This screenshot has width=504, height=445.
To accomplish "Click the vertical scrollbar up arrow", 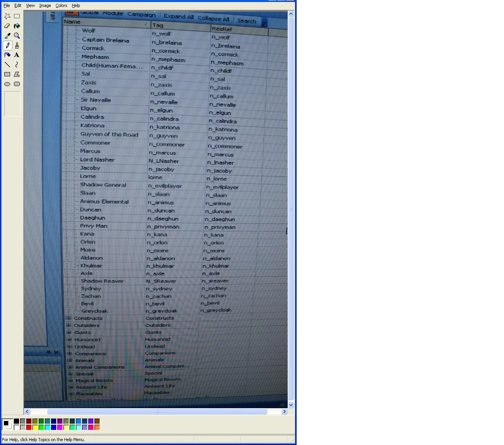I will click(291, 14).
